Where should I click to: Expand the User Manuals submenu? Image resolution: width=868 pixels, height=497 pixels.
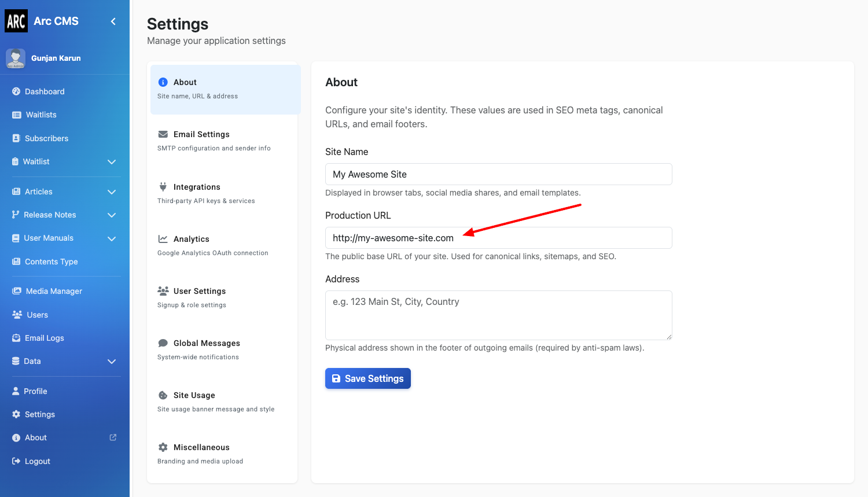pyautogui.click(x=112, y=238)
